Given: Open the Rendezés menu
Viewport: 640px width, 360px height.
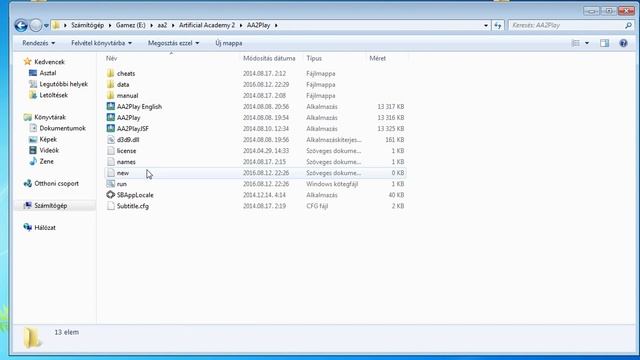Looking at the screenshot, I should pyautogui.click(x=38, y=43).
